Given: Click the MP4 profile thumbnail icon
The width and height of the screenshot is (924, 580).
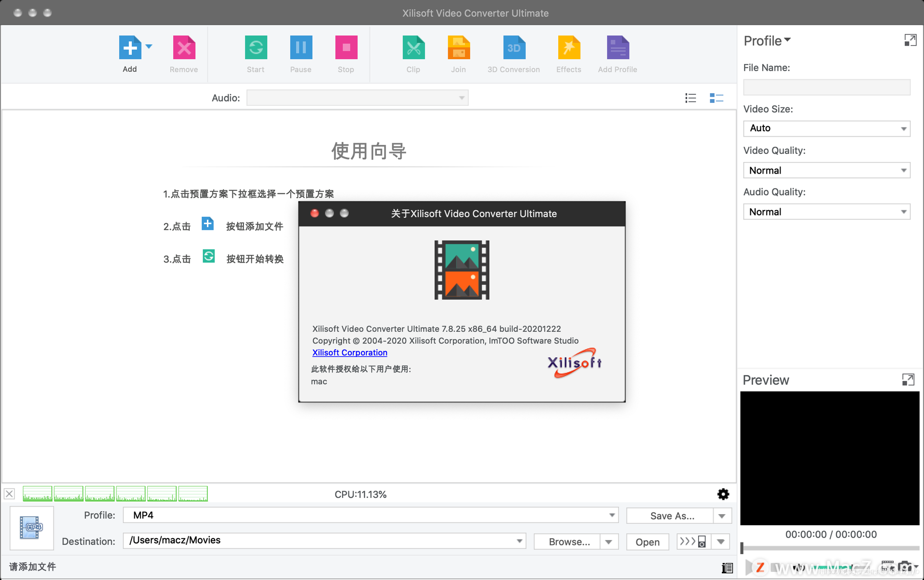Looking at the screenshot, I should coord(32,528).
